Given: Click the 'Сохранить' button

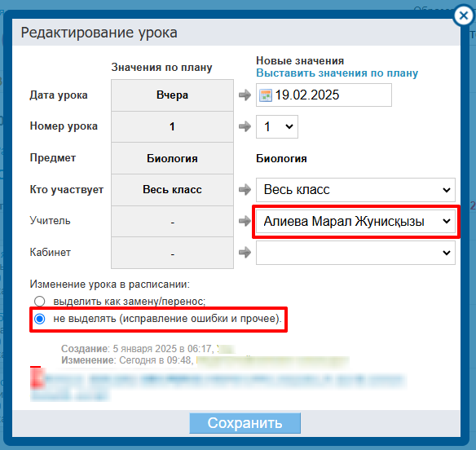Looking at the screenshot, I should (x=245, y=423).
